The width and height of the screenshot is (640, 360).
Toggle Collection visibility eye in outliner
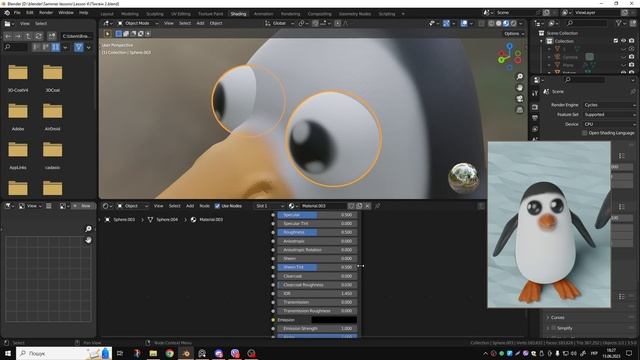click(623, 41)
